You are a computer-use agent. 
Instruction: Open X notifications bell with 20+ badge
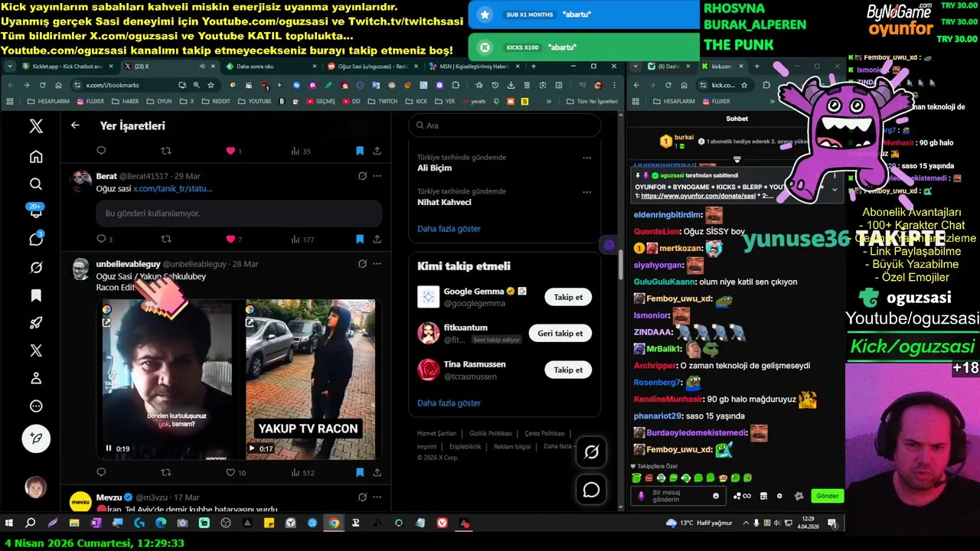coord(36,212)
